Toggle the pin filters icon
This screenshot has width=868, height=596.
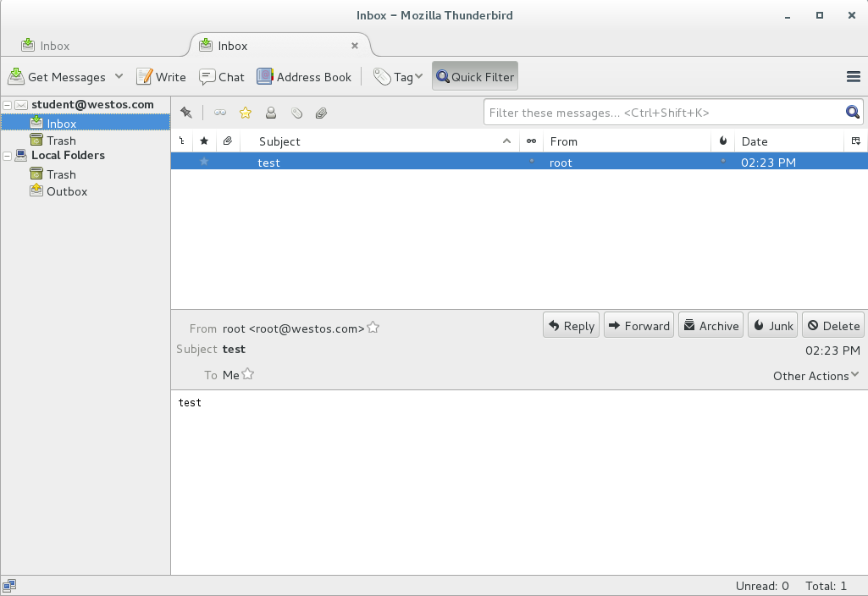point(186,113)
